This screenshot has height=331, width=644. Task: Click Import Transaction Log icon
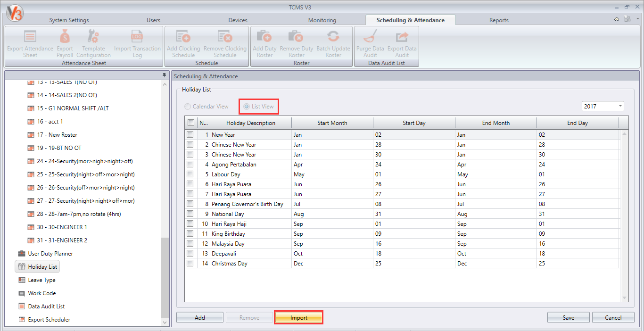point(137,36)
